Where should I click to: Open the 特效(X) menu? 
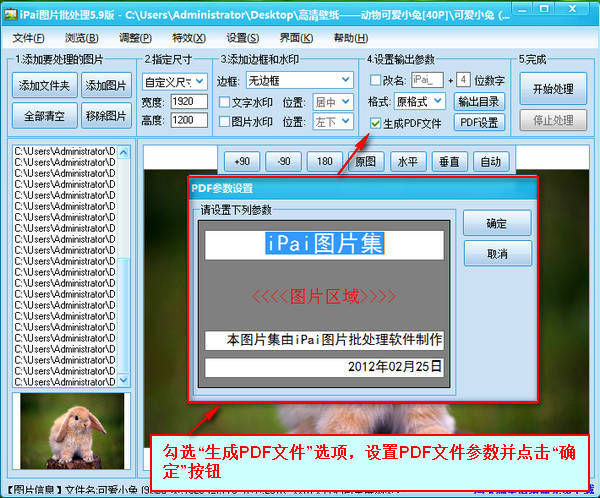189,38
